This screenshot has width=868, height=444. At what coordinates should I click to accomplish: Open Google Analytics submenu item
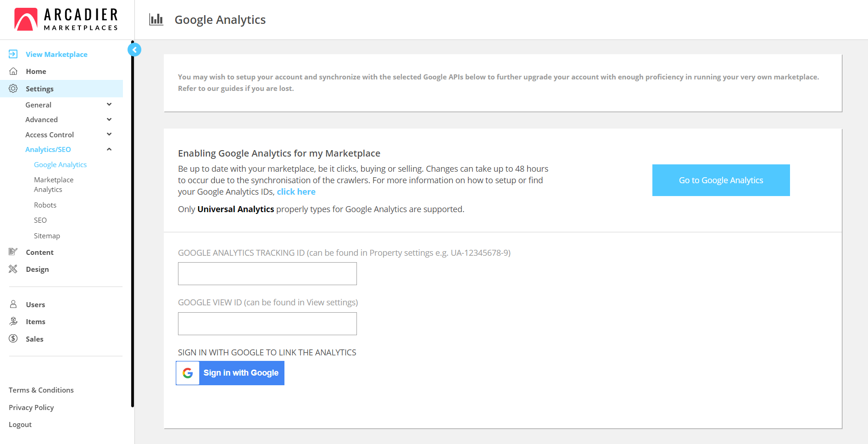pyautogui.click(x=60, y=164)
